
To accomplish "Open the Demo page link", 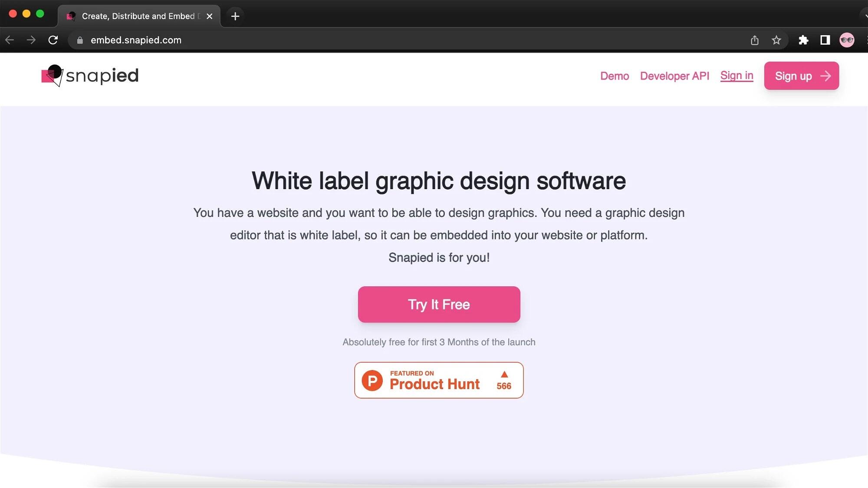I will pyautogui.click(x=615, y=76).
